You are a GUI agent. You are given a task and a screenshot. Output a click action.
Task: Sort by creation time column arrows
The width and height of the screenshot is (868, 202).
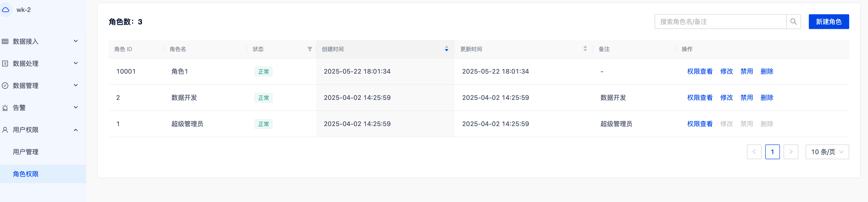[446, 49]
